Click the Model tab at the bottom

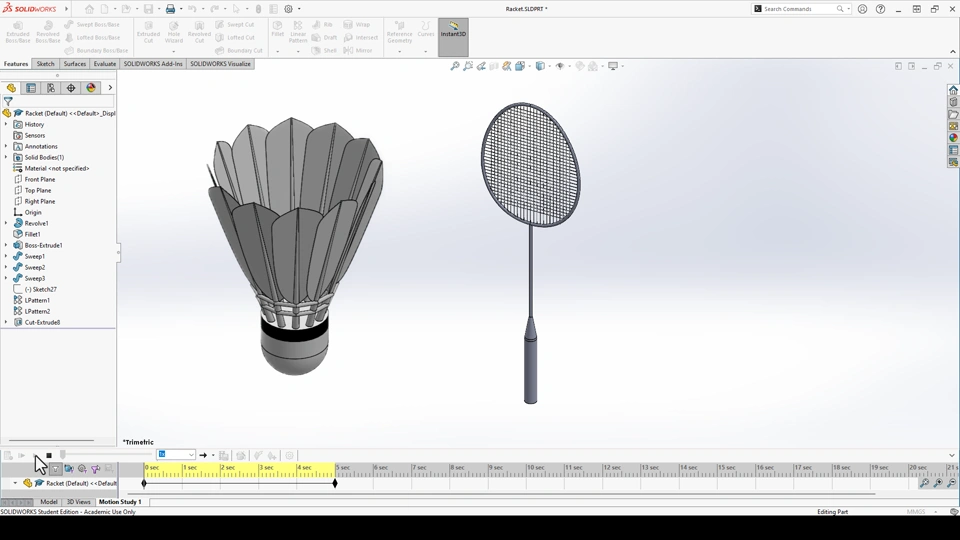48,502
